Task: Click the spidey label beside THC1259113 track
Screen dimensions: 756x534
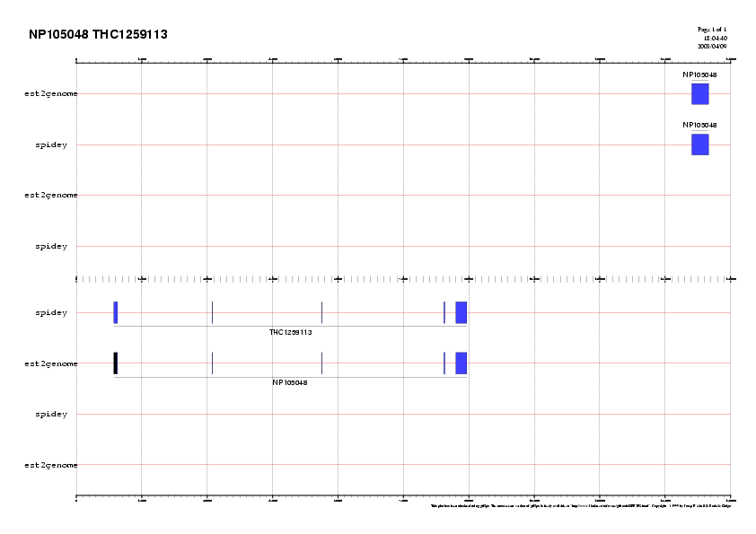Action: 51,313
